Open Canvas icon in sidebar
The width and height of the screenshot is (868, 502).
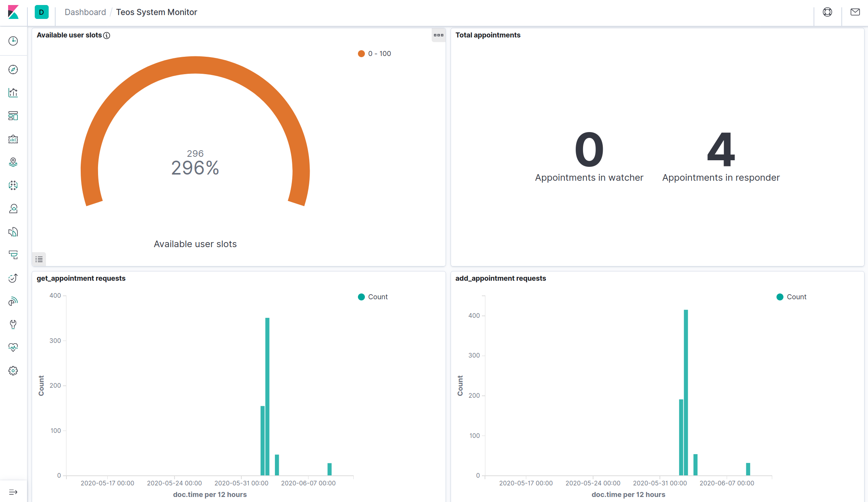tap(13, 139)
